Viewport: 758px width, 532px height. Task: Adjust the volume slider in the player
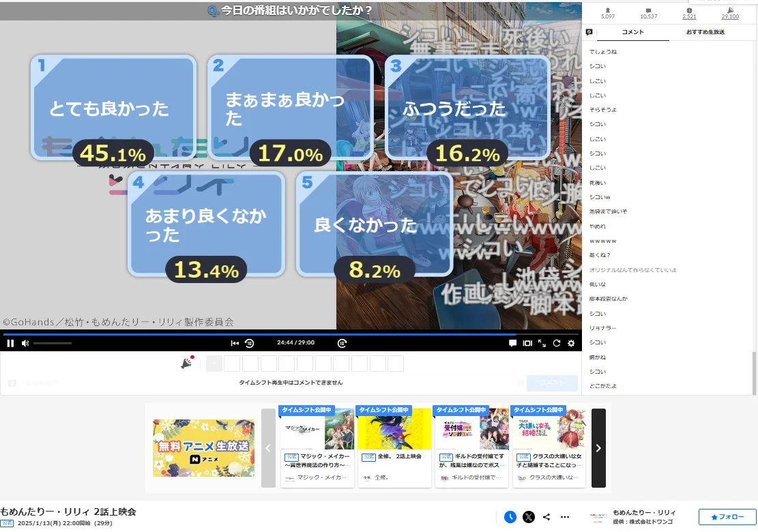pyautogui.click(x=53, y=343)
